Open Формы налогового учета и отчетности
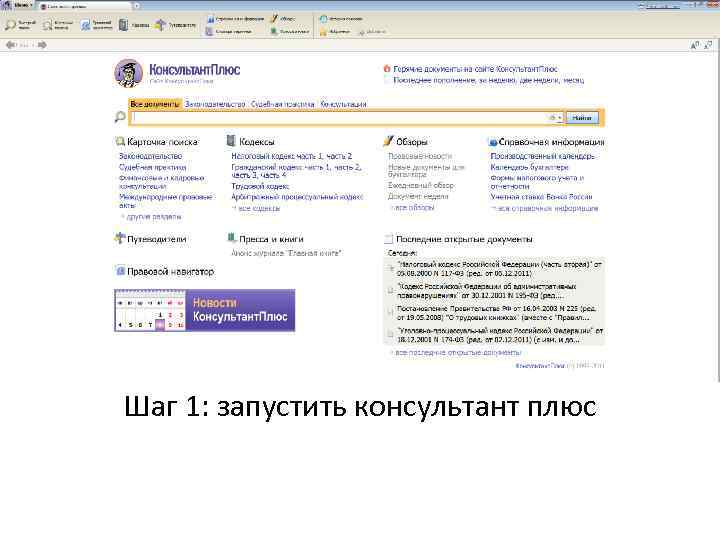 (x=537, y=182)
